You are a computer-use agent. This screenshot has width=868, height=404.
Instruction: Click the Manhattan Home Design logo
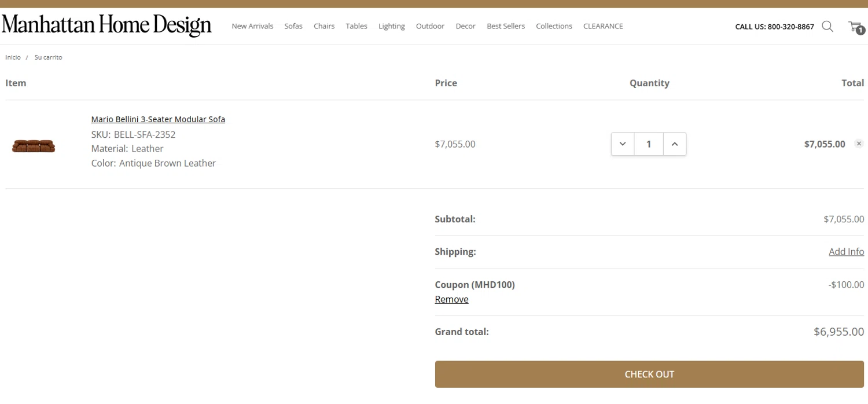[106, 25]
